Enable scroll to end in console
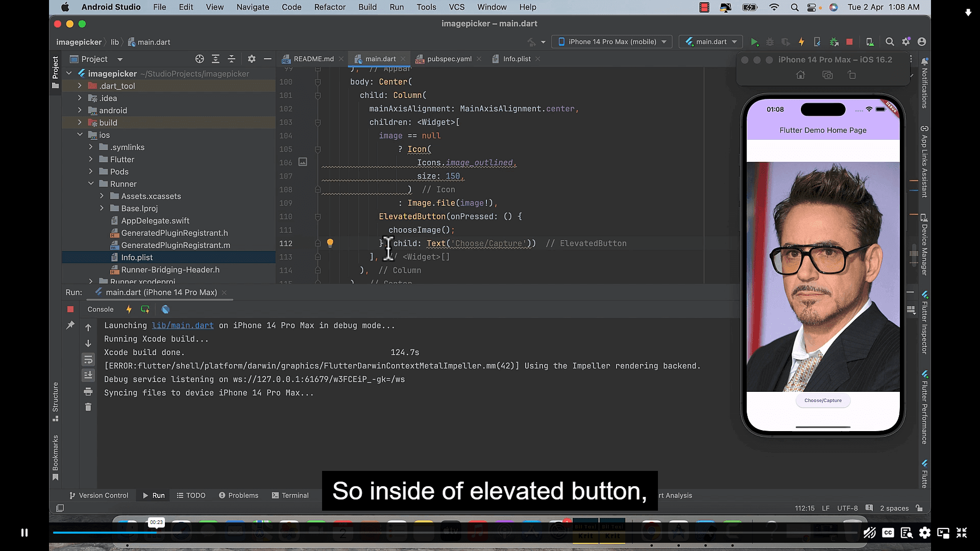980x551 pixels. pos(88,375)
